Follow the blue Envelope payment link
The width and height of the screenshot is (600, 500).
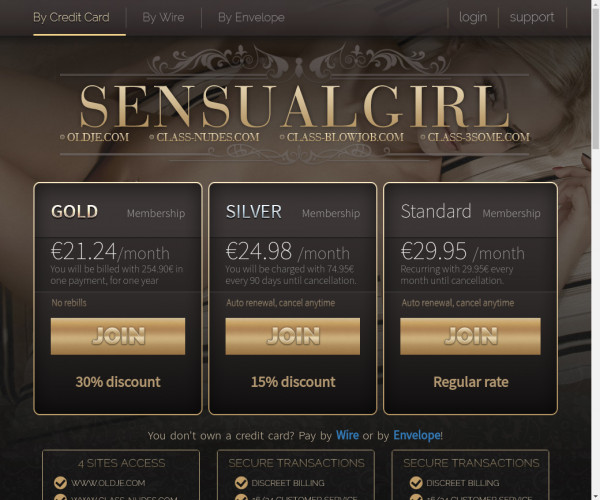click(417, 435)
